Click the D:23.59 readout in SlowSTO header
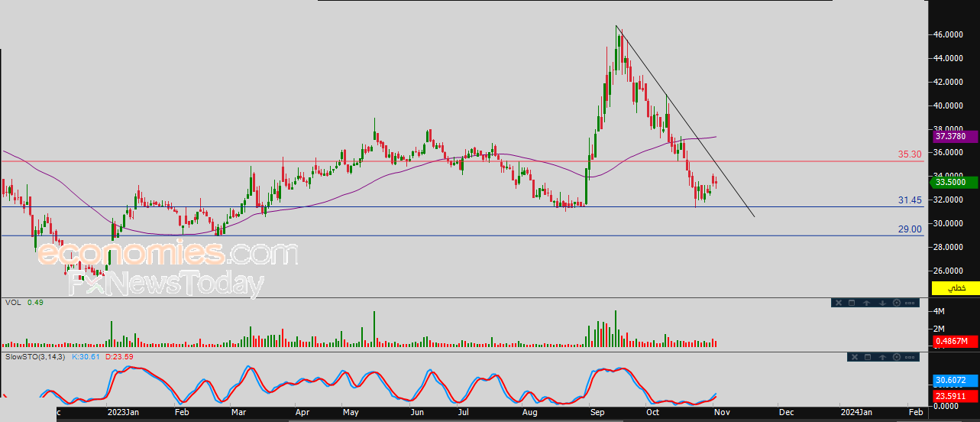Screen dimensions: 980x422 (x=118, y=357)
